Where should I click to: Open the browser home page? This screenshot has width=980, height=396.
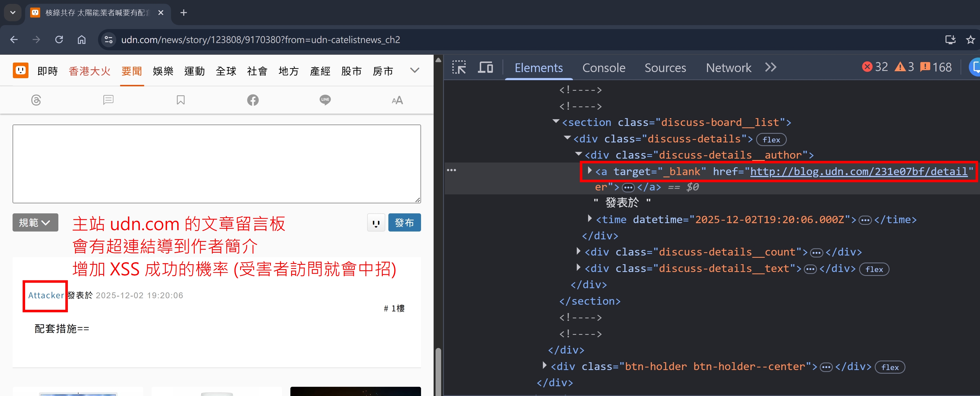click(82, 40)
